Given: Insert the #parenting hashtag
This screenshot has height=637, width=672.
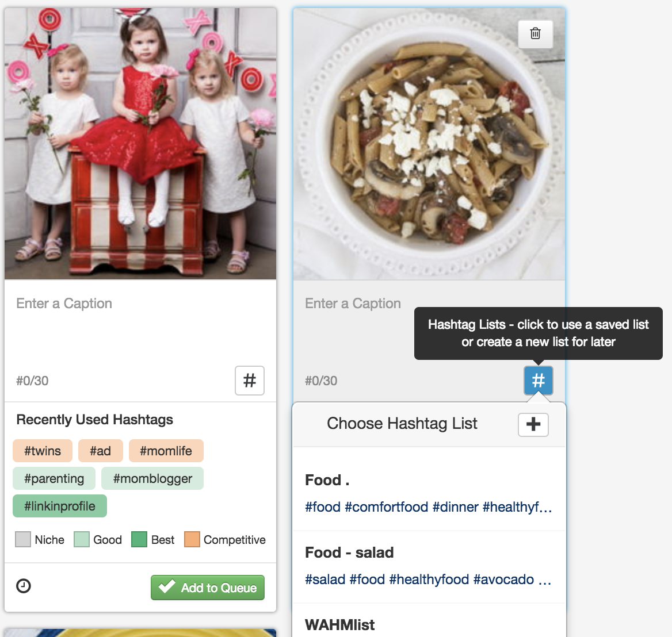Looking at the screenshot, I should (54, 479).
